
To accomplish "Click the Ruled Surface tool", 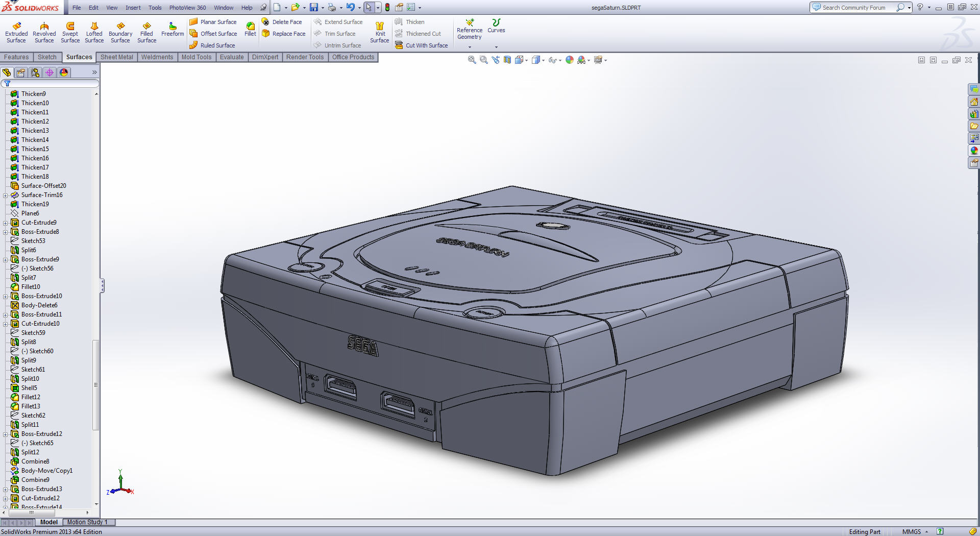I will click(x=212, y=45).
